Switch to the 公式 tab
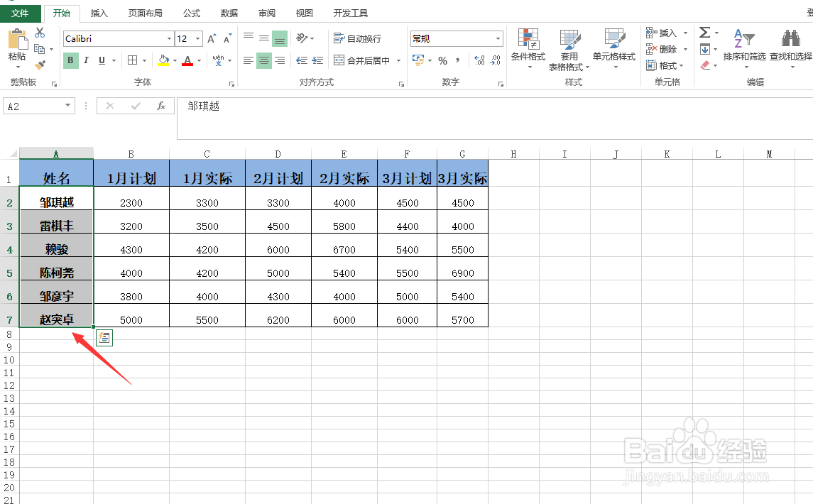 [191, 13]
